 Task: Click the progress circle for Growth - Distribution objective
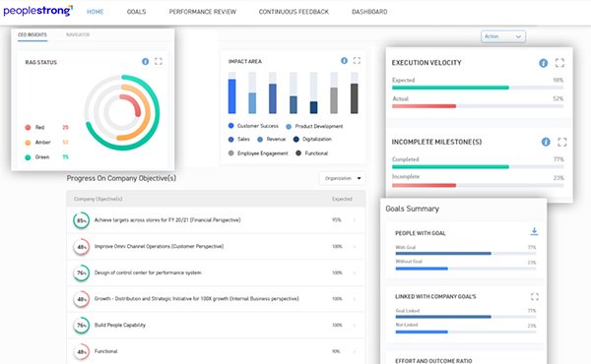[81, 299]
